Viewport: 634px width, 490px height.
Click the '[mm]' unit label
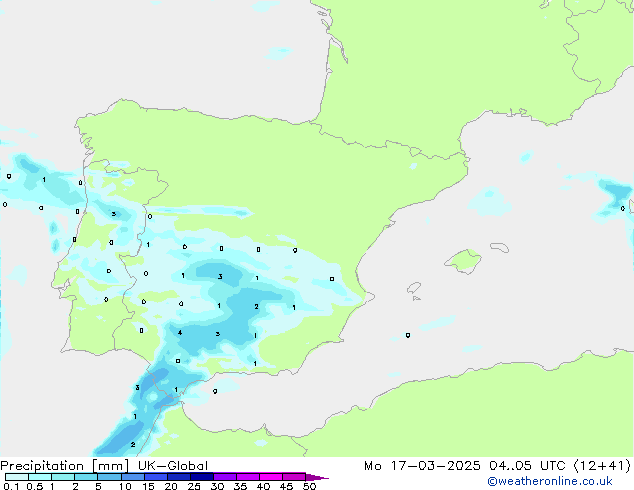click(110, 466)
